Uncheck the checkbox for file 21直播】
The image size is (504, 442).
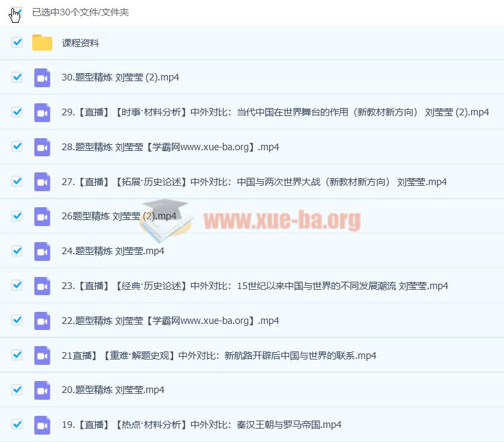point(17,355)
